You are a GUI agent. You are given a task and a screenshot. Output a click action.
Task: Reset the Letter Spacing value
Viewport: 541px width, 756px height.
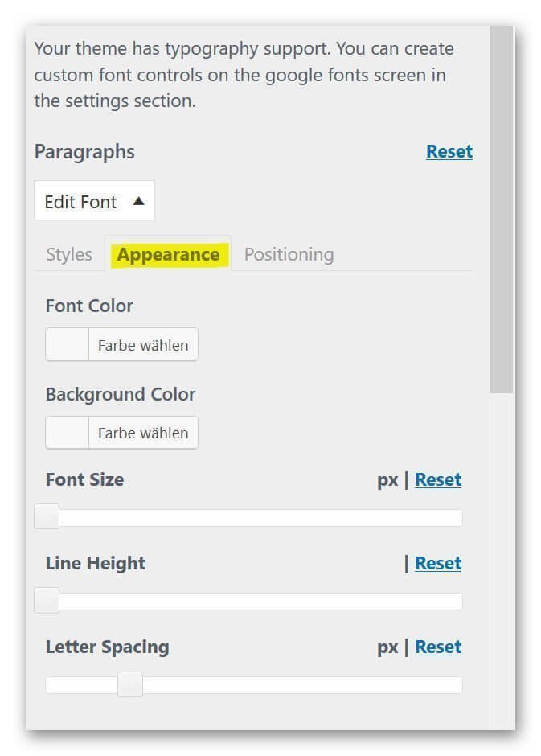438,647
